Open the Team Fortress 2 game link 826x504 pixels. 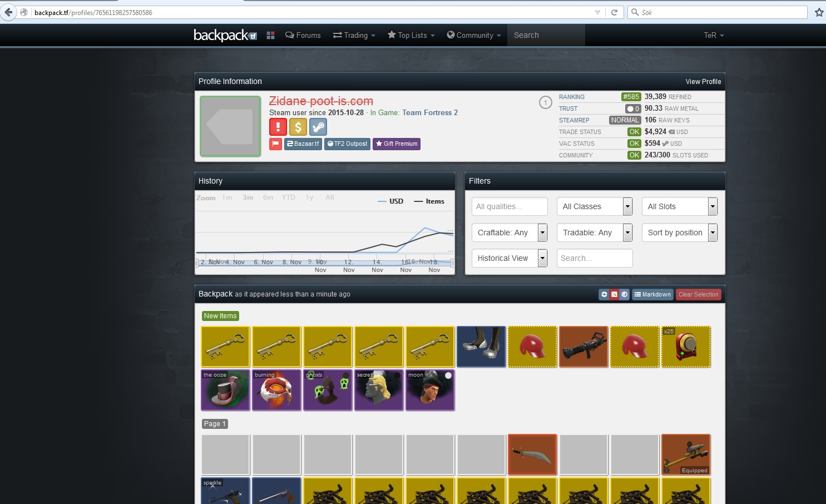(430, 112)
